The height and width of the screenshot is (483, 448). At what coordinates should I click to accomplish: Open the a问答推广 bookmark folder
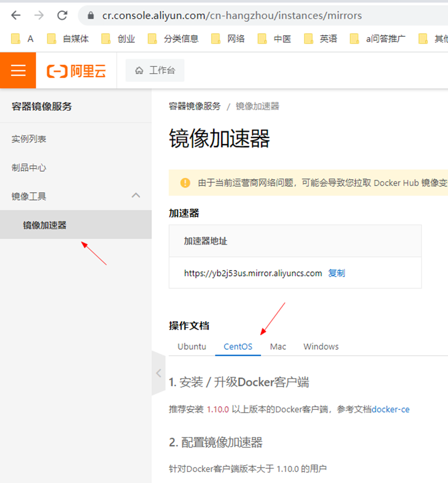pos(378,39)
